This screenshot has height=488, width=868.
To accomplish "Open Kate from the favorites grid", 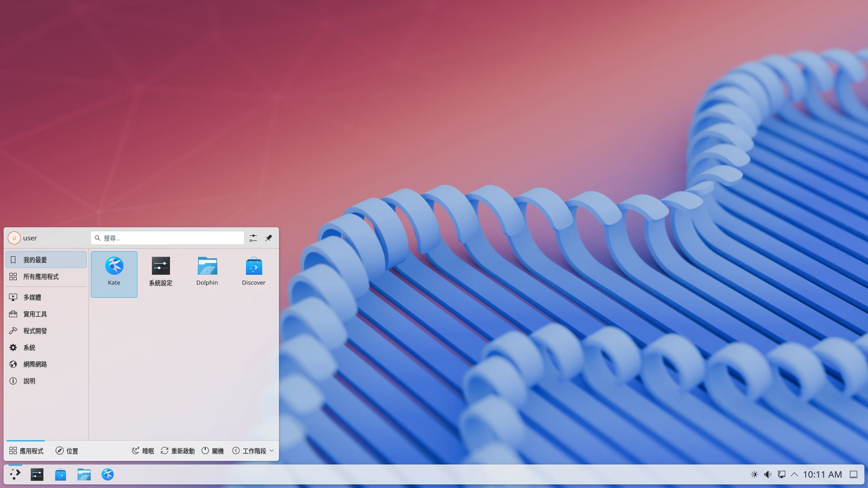I will click(114, 274).
